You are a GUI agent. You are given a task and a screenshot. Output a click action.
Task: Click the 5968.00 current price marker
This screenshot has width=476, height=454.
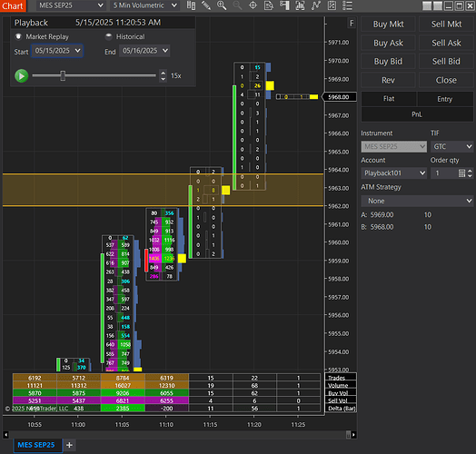[339, 97]
